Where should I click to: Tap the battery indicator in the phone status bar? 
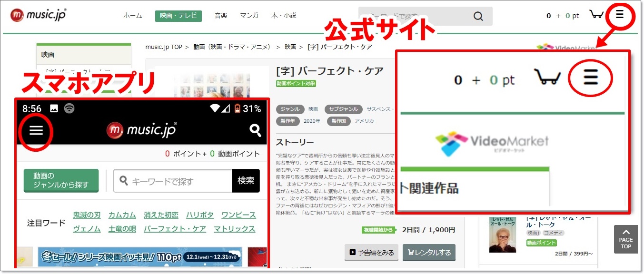(x=238, y=108)
